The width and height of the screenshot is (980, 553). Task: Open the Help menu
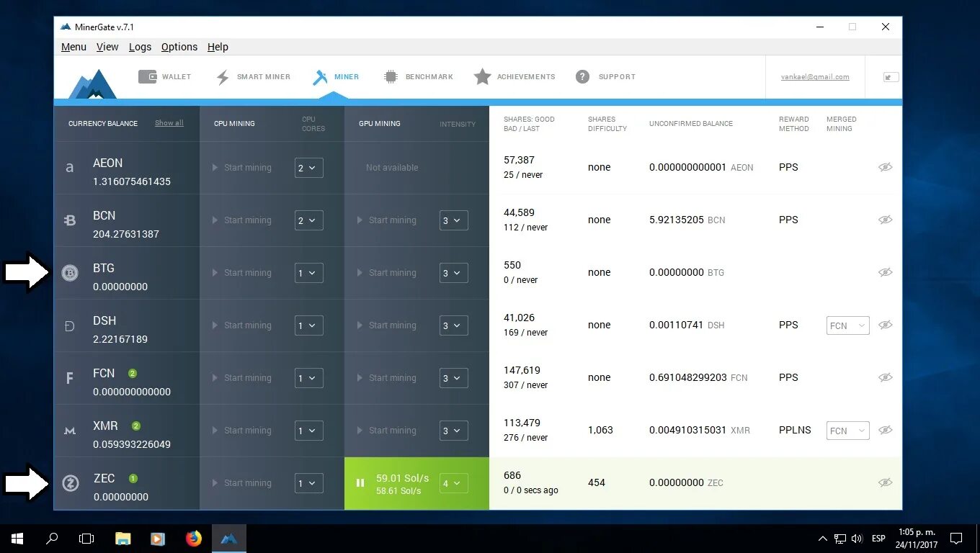[218, 47]
